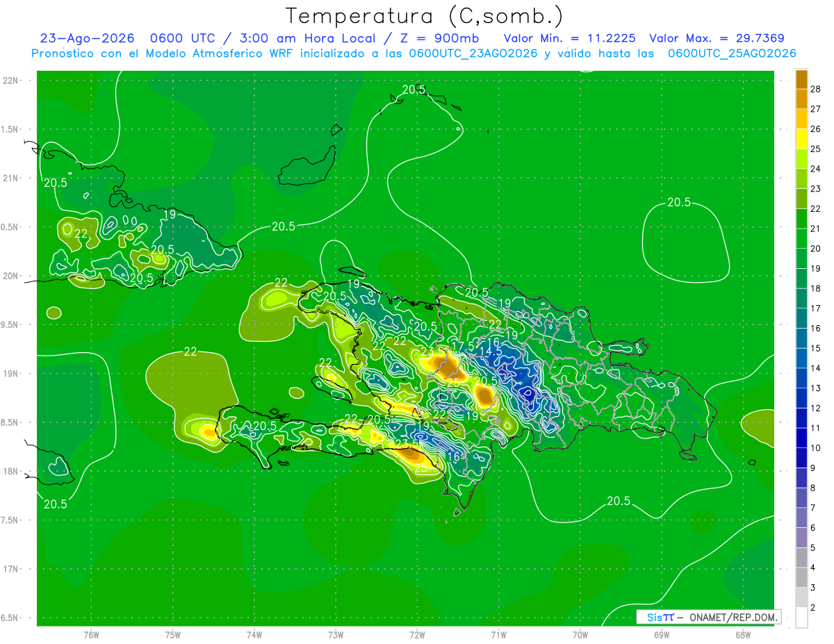Click the "70W" longitude label
This screenshot has width=834, height=644.
[580, 635]
